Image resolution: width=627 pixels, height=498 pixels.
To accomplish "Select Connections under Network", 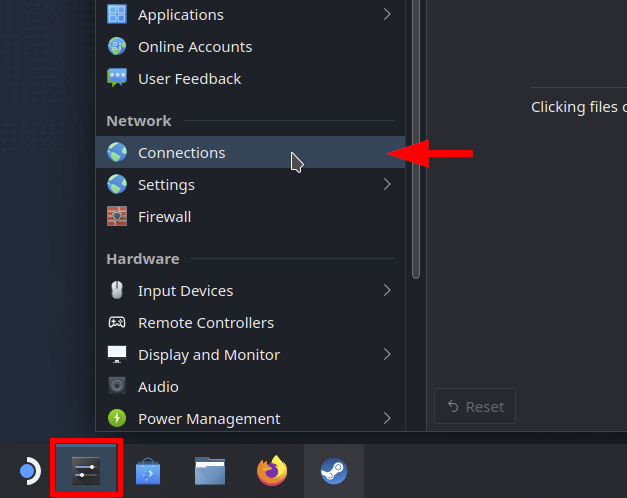I will [250, 152].
